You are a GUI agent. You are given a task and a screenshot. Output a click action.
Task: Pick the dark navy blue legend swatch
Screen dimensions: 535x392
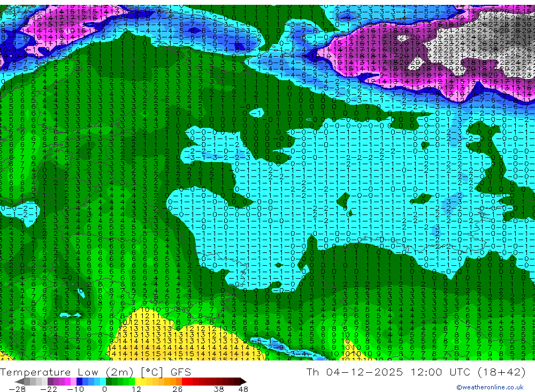(80, 381)
